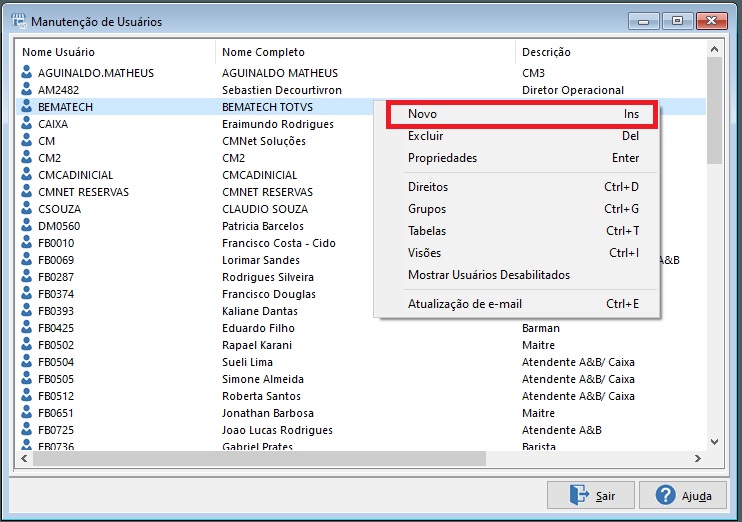Select the user icon next to CM2

[27, 158]
